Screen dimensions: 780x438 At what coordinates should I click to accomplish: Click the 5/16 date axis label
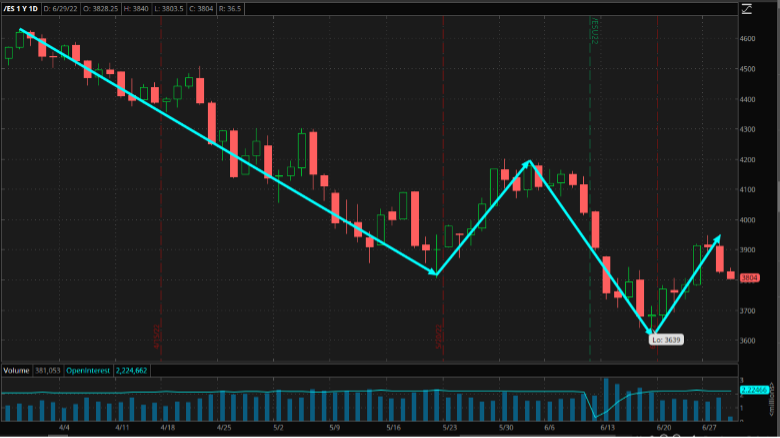pyautogui.click(x=393, y=428)
